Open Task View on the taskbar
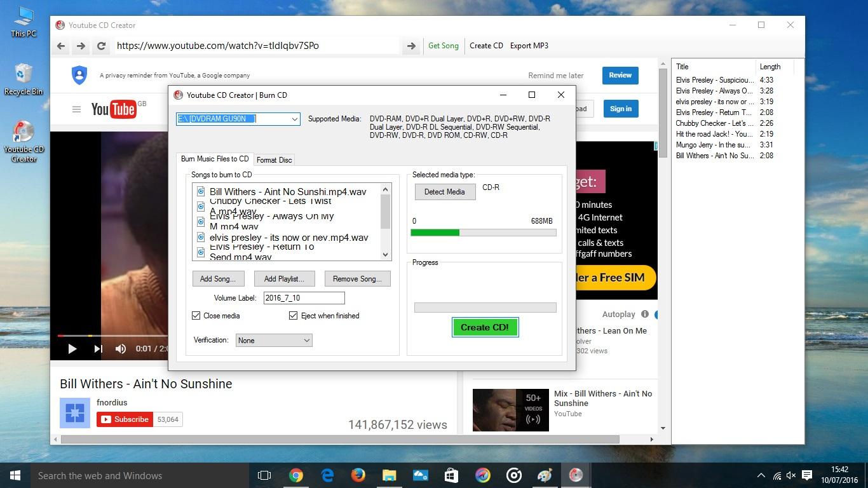Image resolution: width=868 pixels, height=488 pixels. tap(264, 475)
